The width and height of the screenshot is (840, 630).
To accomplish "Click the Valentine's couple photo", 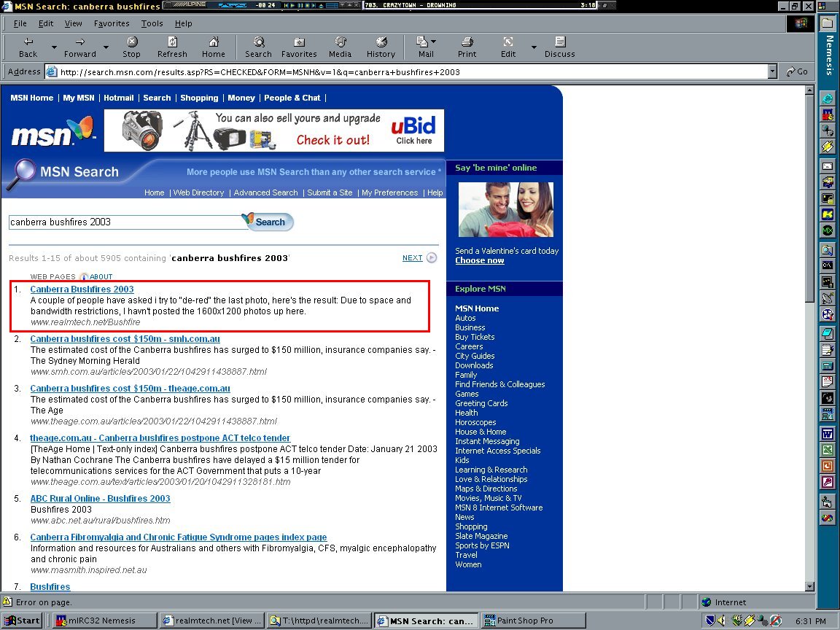I will pos(506,209).
